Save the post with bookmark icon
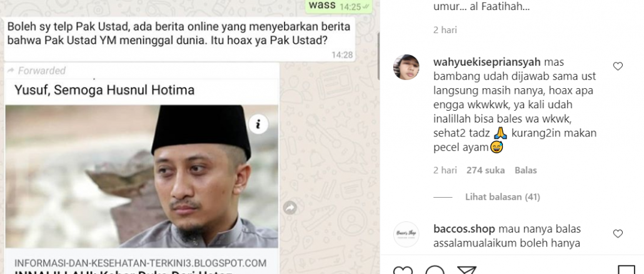644x274 pixels. click(x=626, y=270)
